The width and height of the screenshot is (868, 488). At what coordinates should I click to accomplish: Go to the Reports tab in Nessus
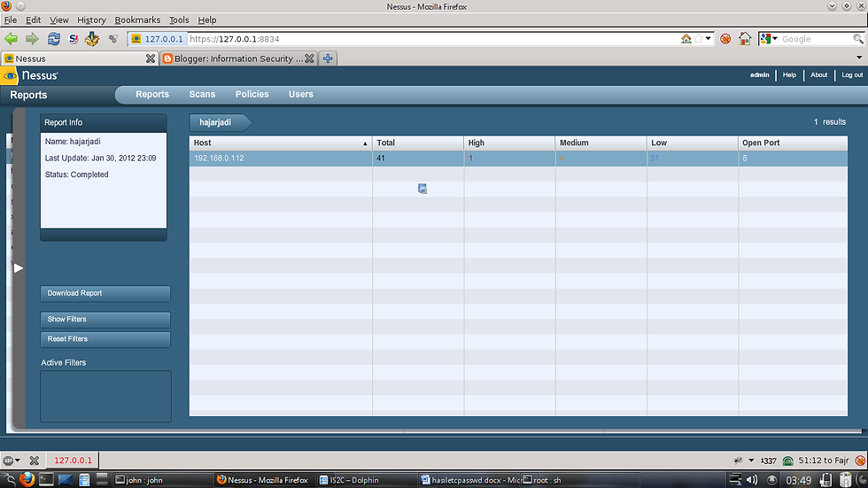[152, 94]
